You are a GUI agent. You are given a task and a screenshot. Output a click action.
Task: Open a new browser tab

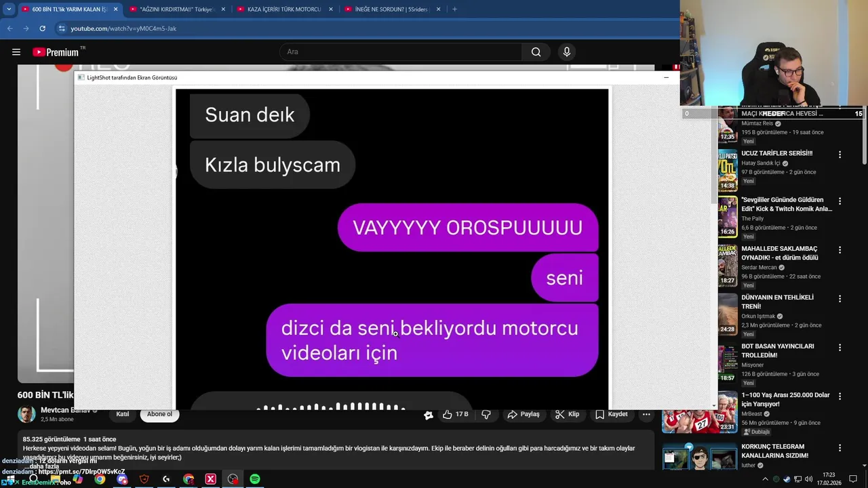coord(454,9)
